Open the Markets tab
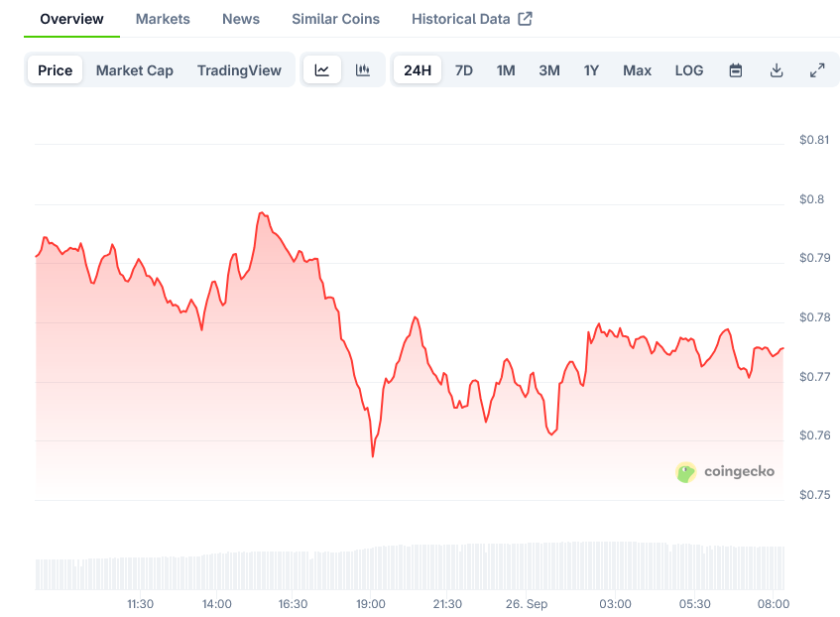The image size is (840, 617). coord(163,19)
